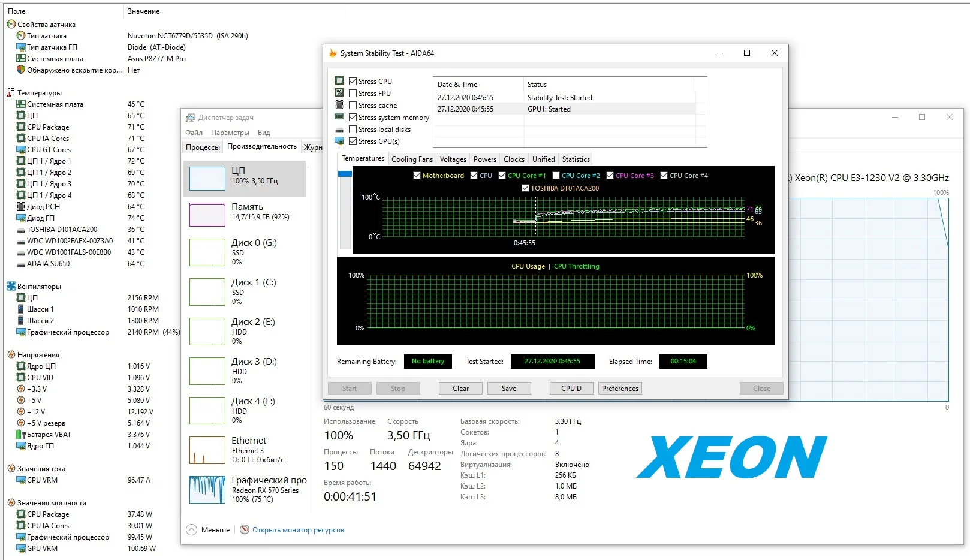
Task: Enable the Stress local disks checkbox
Action: [353, 130]
